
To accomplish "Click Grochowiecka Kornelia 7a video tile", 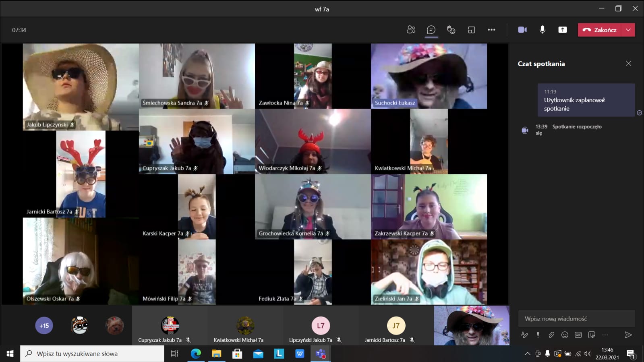I will click(313, 207).
